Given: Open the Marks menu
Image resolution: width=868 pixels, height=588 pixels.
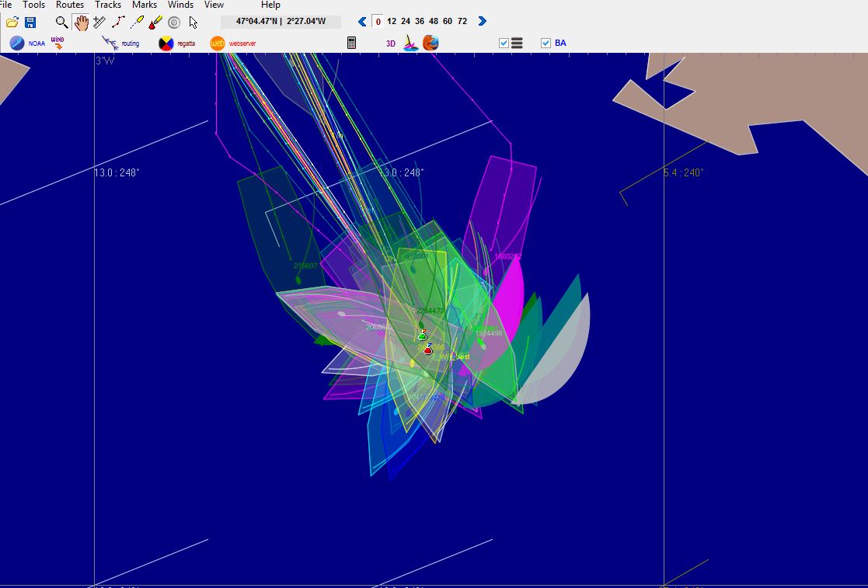Looking at the screenshot, I should point(145,5).
